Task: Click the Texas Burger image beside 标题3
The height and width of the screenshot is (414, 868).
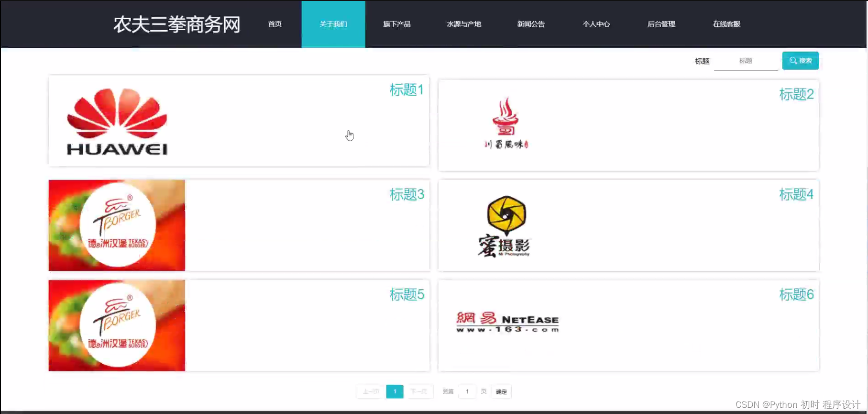Action: click(117, 225)
